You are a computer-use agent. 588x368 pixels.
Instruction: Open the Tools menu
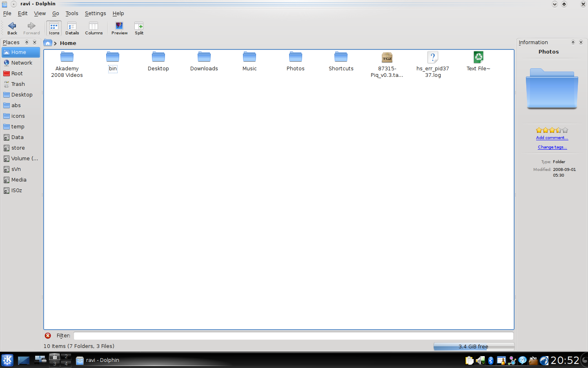(x=72, y=13)
